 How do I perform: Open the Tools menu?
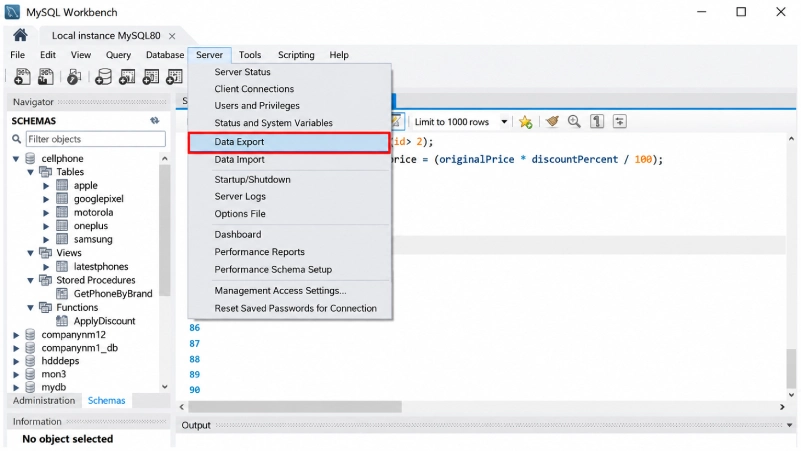coord(250,55)
